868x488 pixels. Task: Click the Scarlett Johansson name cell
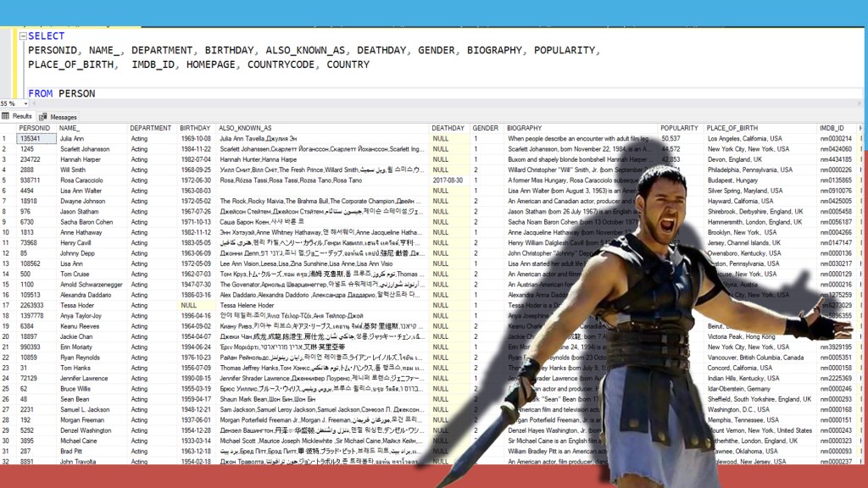coord(84,148)
